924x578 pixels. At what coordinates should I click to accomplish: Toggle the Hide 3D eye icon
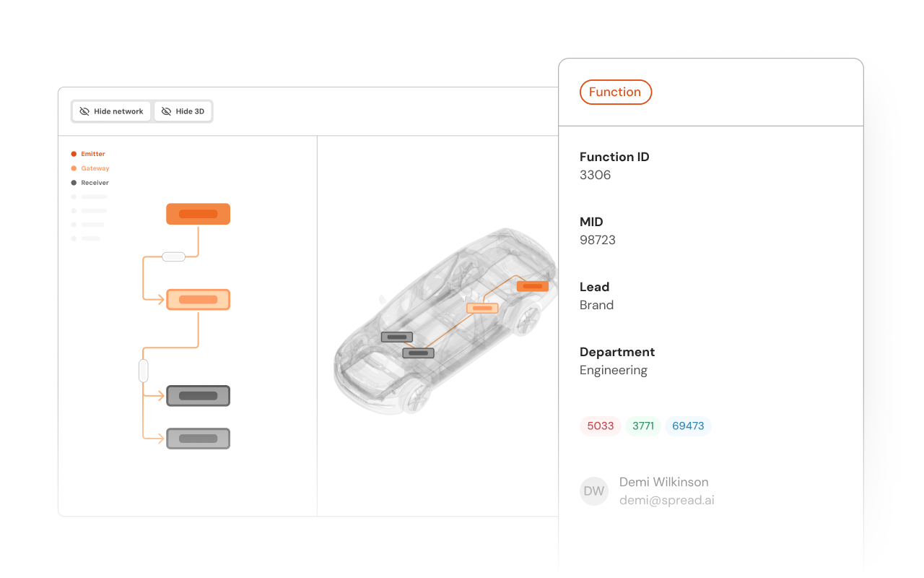coord(166,111)
